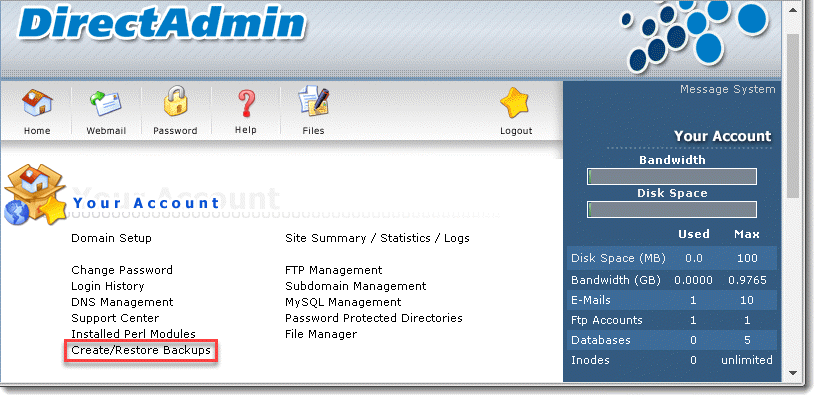Open DNS Management

(x=122, y=302)
